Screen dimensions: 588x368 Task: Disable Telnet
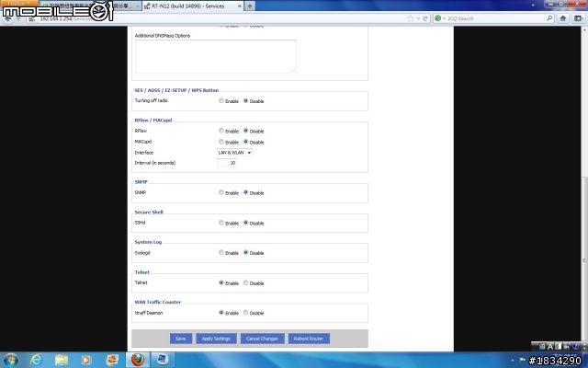[245, 282]
